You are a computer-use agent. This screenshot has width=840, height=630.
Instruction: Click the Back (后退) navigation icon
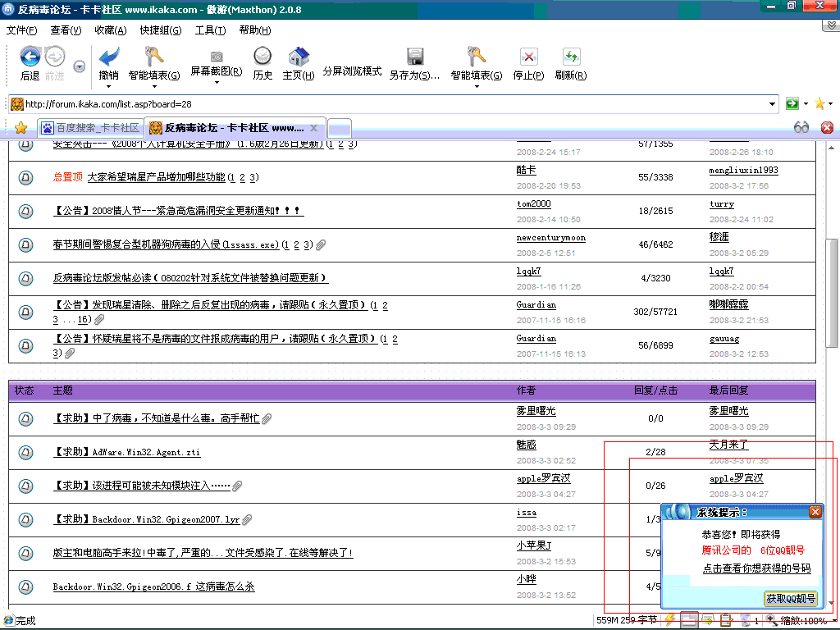pyautogui.click(x=30, y=57)
